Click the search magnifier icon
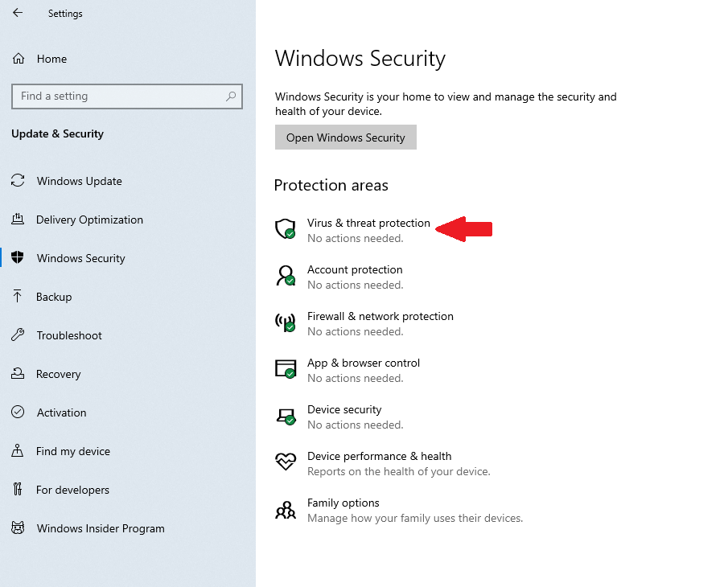Screen dimensions: 728x587 pyautogui.click(x=231, y=96)
